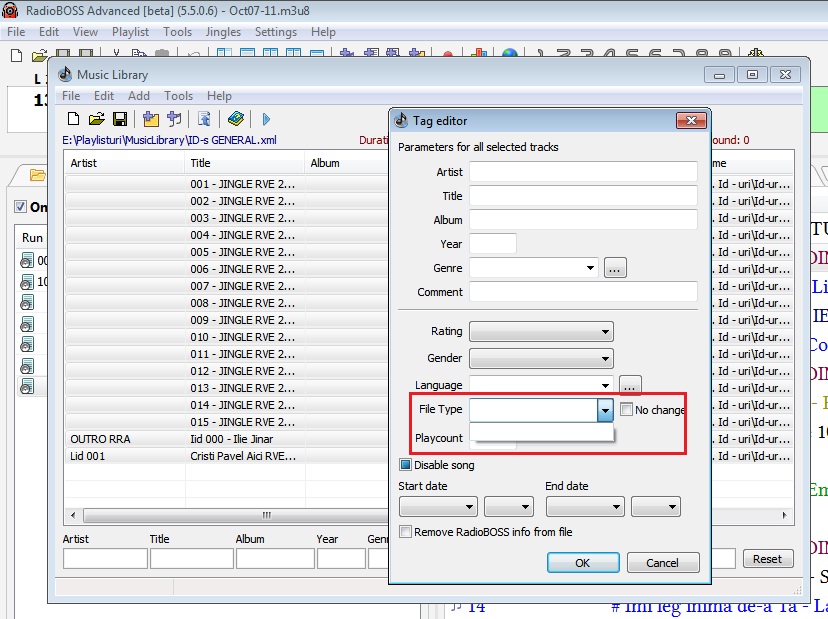Click the Tag editor title bar note icon
828x619 pixels.
coord(401,121)
